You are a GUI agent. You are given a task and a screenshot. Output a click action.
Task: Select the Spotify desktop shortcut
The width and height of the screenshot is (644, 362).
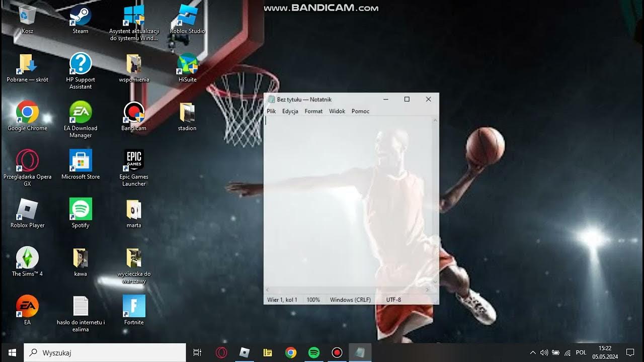click(80, 213)
